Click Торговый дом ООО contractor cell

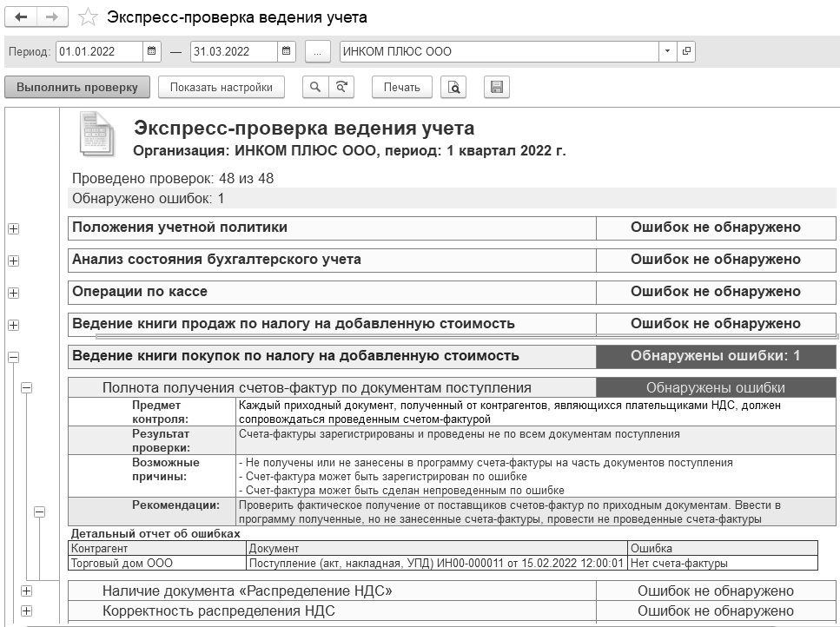click(157, 563)
